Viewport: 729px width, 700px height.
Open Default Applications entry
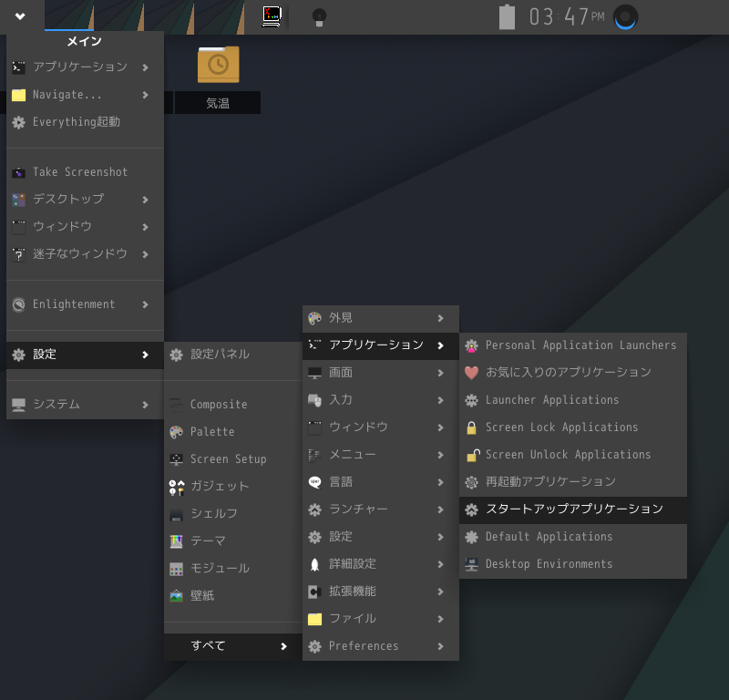[573, 537]
